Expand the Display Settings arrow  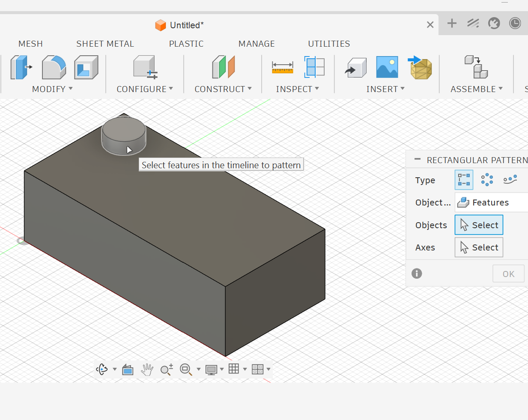[x=222, y=369]
